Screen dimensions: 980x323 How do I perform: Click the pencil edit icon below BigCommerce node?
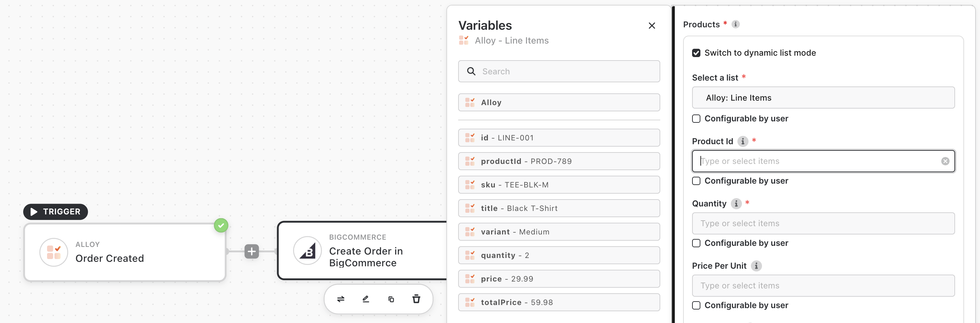coord(366,299)
